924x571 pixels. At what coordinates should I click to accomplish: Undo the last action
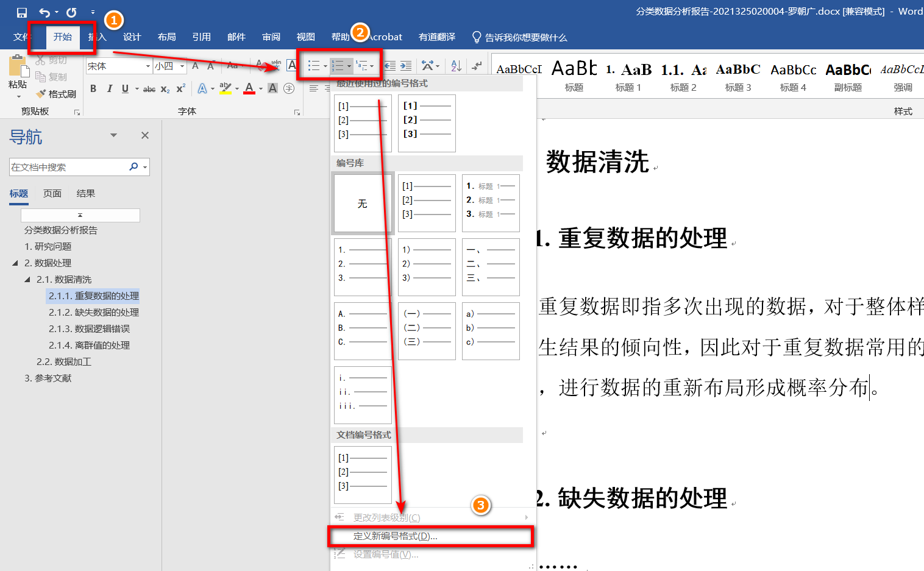44,12
